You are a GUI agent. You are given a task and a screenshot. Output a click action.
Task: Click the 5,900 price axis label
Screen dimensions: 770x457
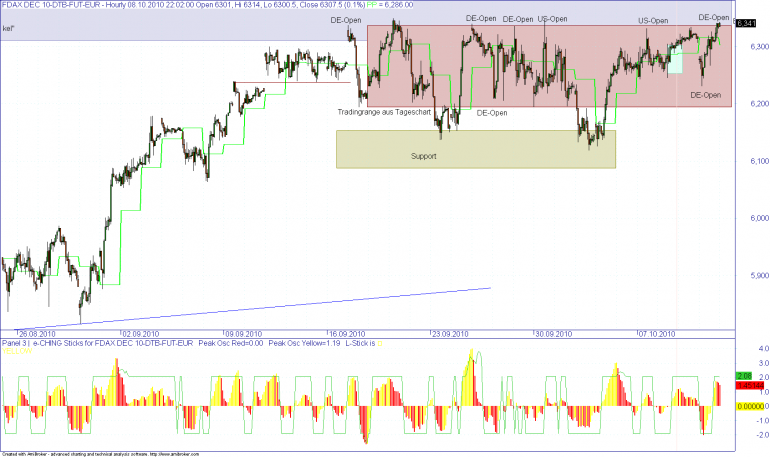(759, 276)
